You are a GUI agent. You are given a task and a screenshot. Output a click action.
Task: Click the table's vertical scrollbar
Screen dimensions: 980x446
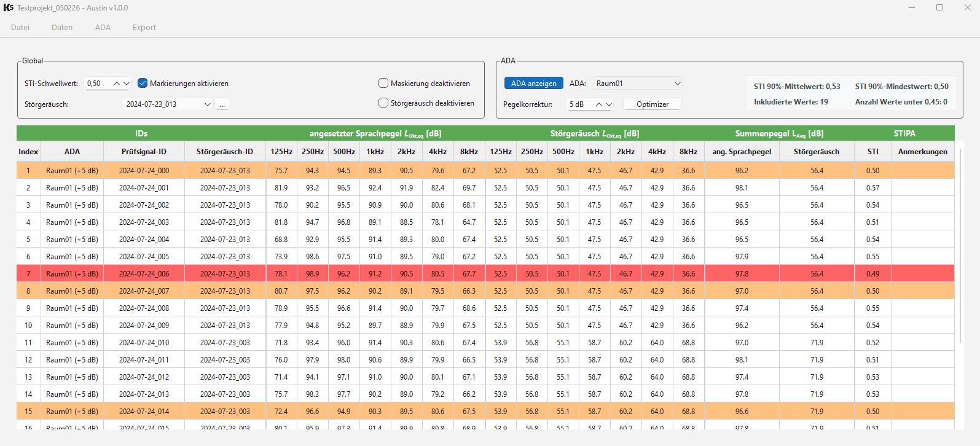(x=960, y=246)
